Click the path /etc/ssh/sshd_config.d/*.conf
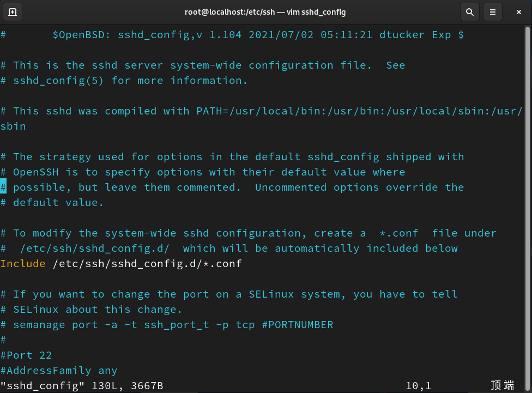This screenshot has width=532, height=393. (147, 263)
